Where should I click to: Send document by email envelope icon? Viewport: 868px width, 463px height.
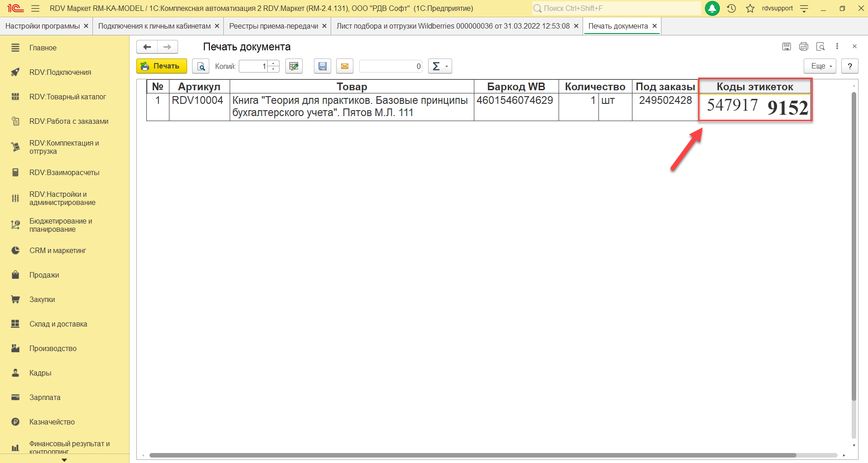click(x=345, y=66)
